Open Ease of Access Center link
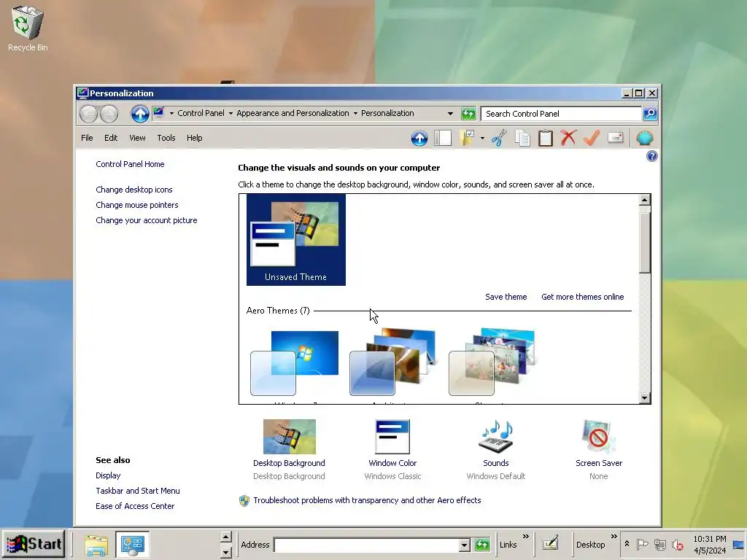 pos(135,506)
